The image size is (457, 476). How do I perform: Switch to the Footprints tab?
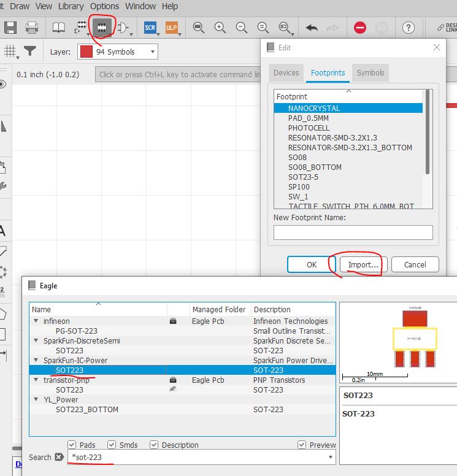(328, 73)
